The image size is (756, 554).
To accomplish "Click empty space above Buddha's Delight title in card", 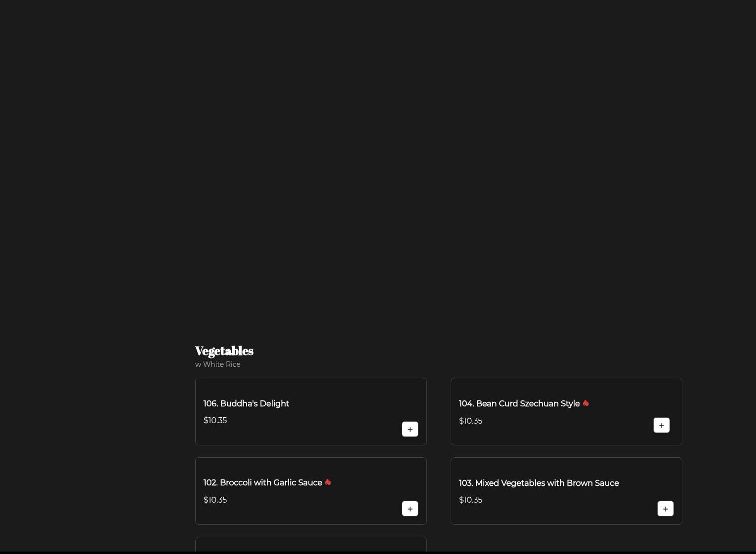I will pos(311,388).
